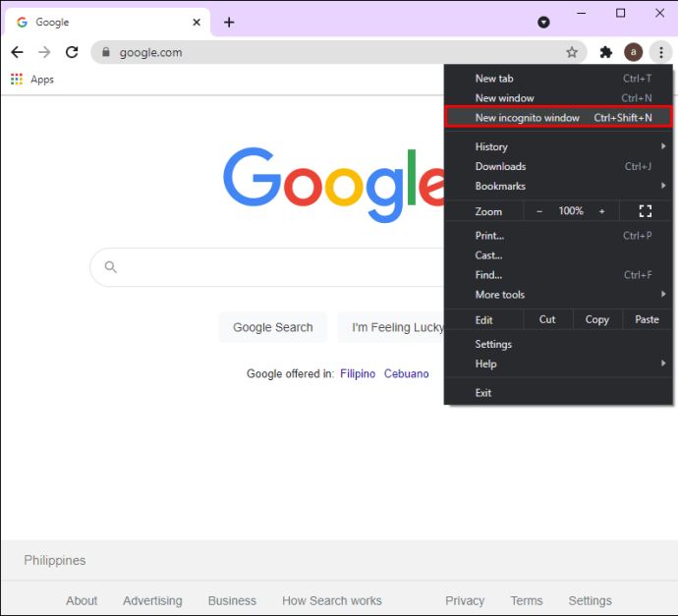Bookmark this page with the star icon

[x=572, y=52]
